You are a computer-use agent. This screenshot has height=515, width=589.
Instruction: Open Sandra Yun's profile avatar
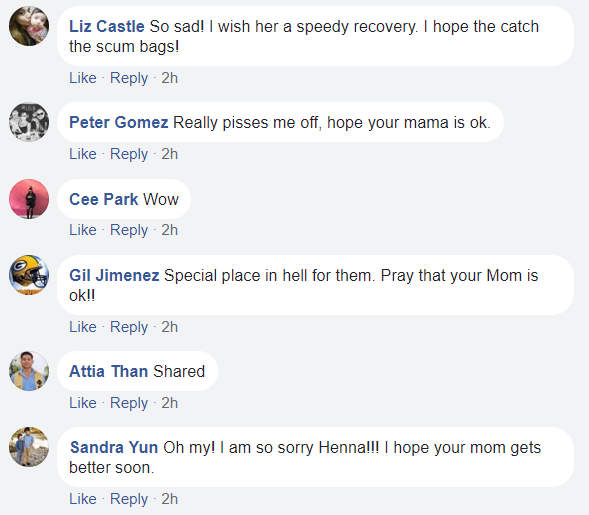29,447
